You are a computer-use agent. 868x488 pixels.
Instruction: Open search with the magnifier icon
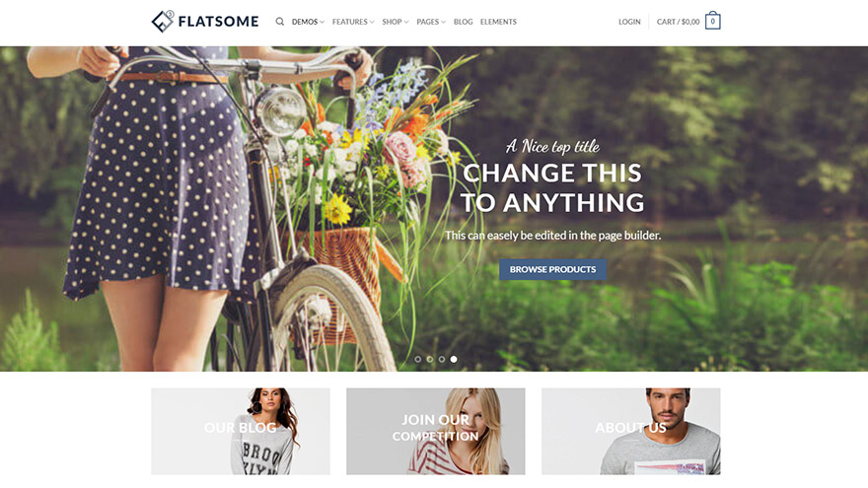click(x=279, y=22)
